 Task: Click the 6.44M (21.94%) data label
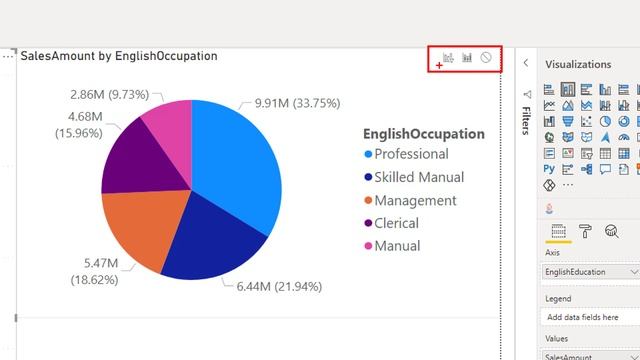pos(280,287)
